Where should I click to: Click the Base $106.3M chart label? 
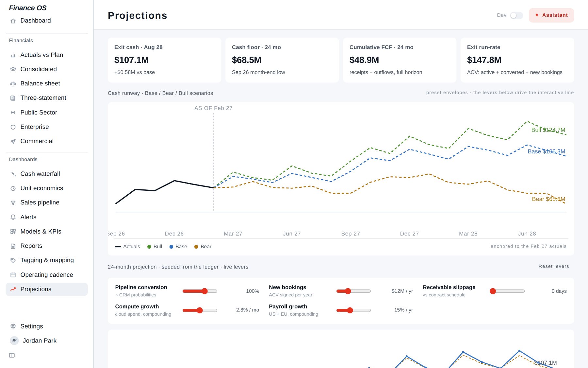coord(547,152)
